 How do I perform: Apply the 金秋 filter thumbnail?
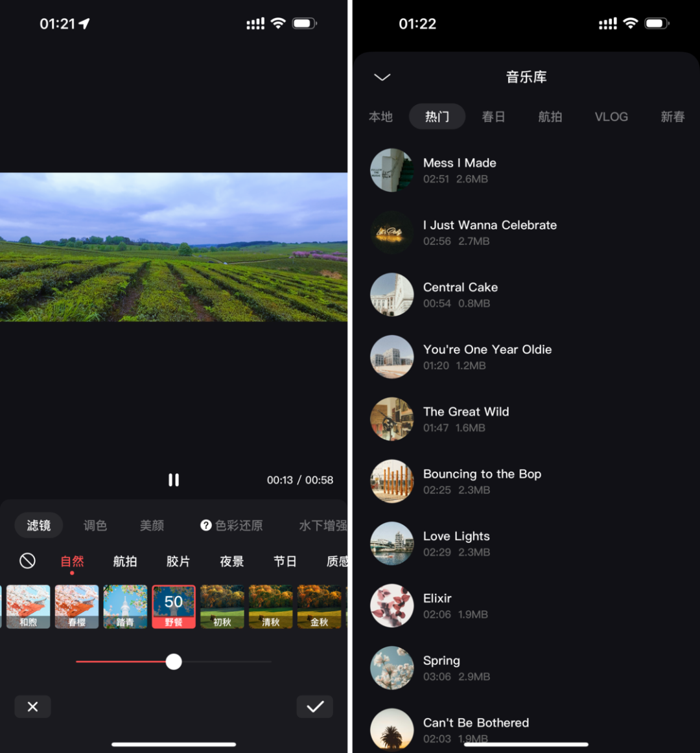[x=319, y=607]
